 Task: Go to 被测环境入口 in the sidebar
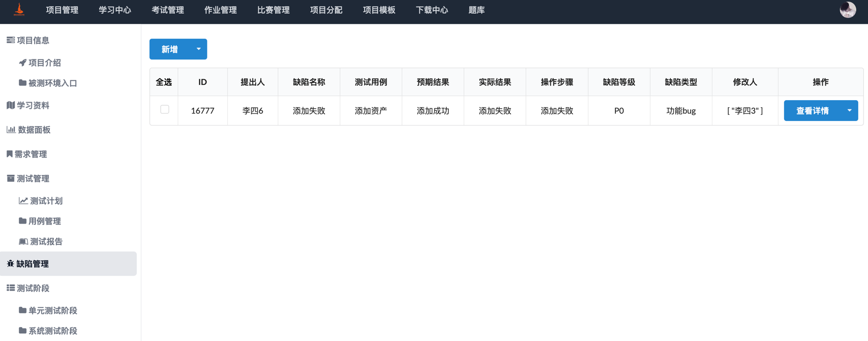pyautogui.click(x=53, y=83)
